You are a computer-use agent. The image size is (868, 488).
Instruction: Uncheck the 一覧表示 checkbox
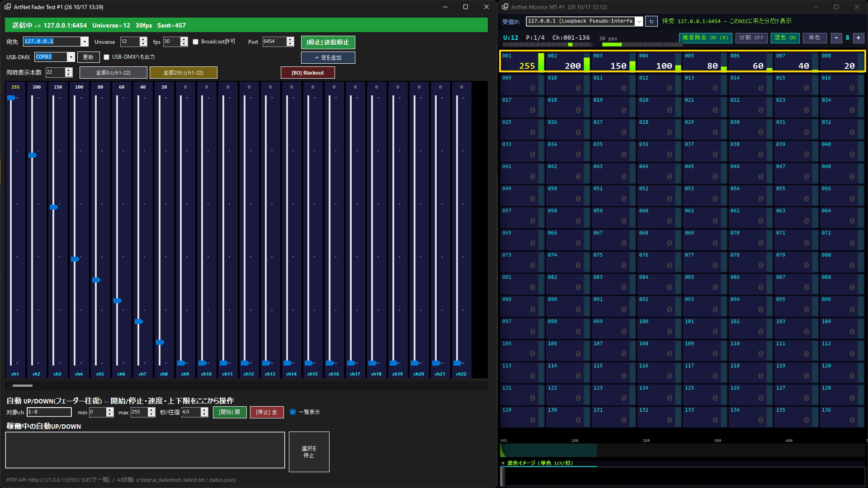292,412
